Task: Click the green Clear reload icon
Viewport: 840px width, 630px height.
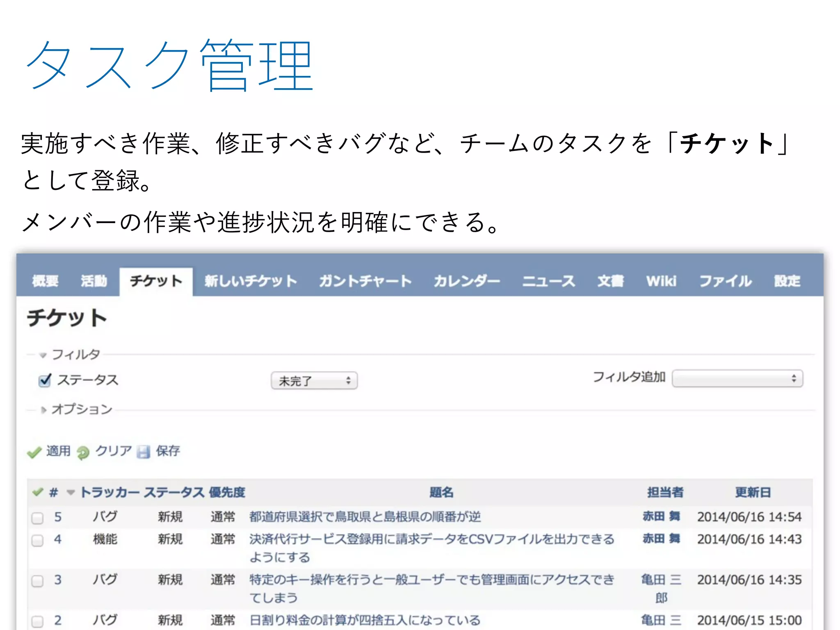Action: click(83, 452)
